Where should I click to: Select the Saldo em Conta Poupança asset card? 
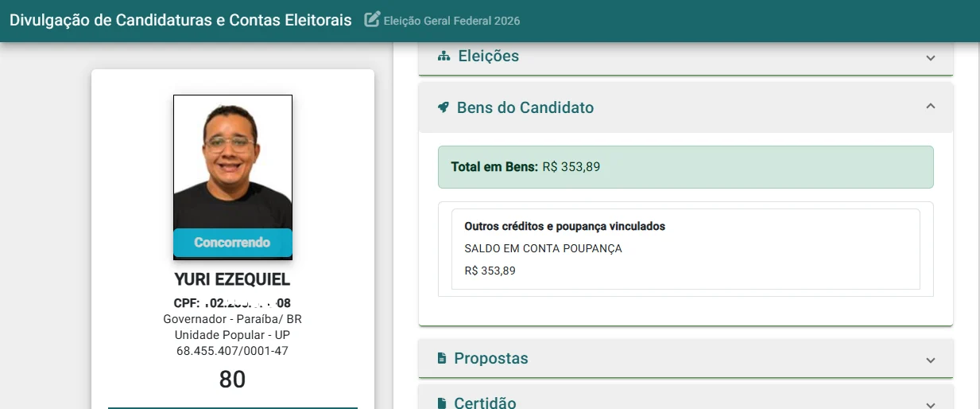[685, 249]
